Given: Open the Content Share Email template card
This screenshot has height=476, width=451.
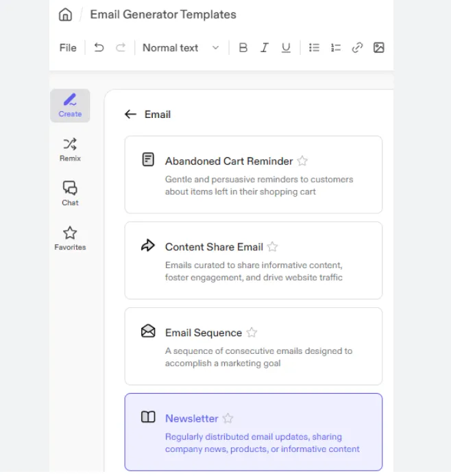Looking at the screenshot, I should [254, 261].
